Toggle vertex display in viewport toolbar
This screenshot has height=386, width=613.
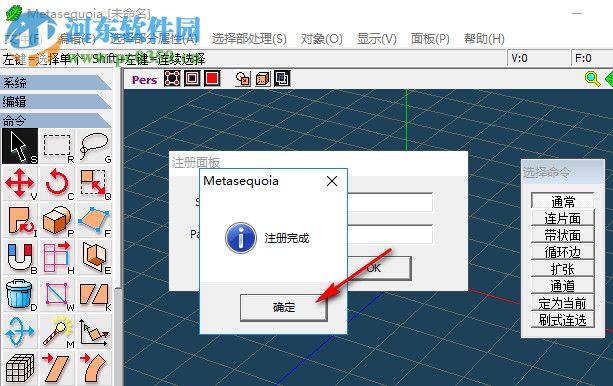[172, 78]
